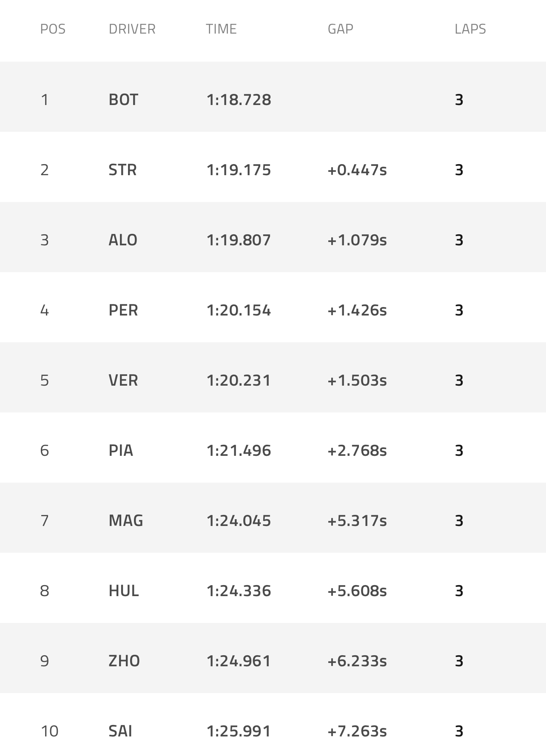Select the GAP column header

[340, 29]
